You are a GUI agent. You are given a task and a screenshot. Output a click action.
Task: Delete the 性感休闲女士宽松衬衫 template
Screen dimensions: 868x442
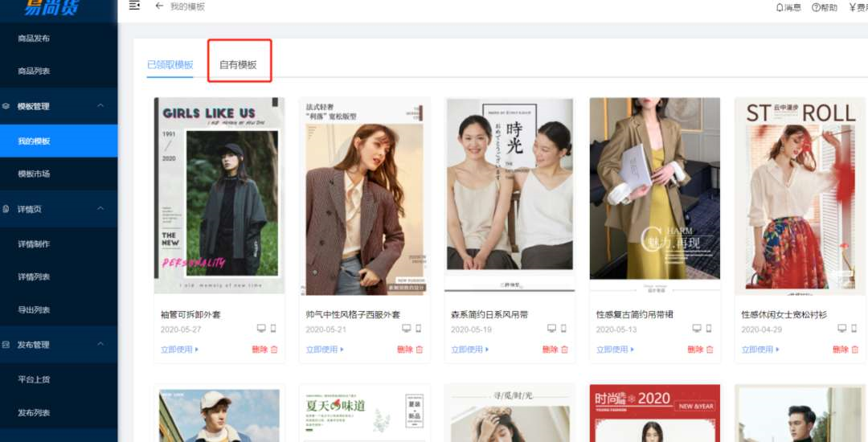[845, 350]
